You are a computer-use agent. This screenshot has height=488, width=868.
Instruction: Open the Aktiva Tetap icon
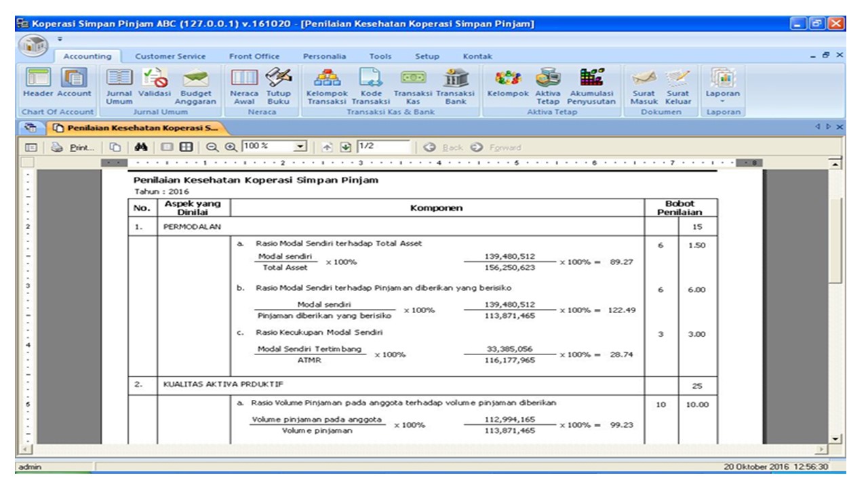coord(548,85)
